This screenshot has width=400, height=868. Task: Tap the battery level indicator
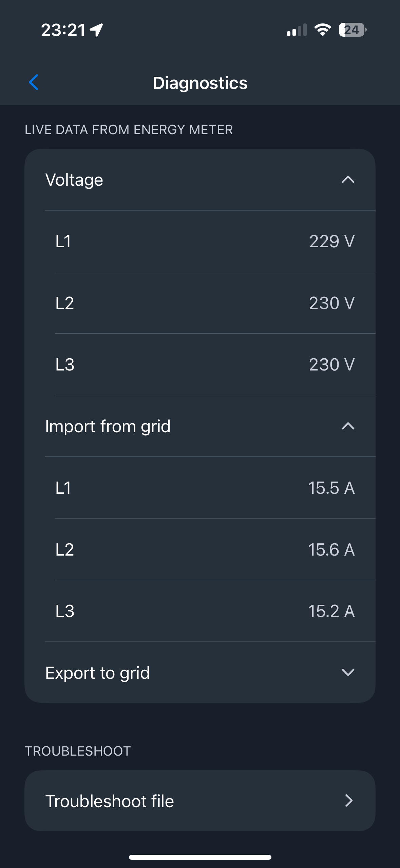[353, 30]
